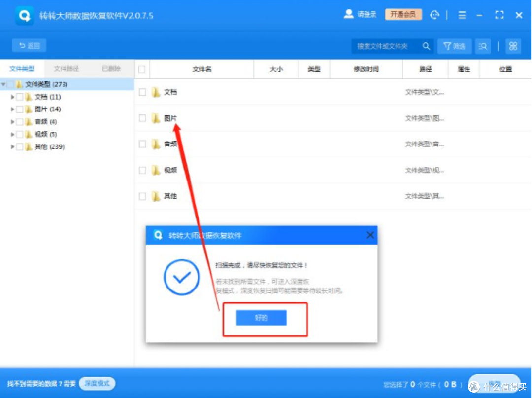Click the user login avatar icon
Viewport: 532px width, 398px height.
pos(348,14)
